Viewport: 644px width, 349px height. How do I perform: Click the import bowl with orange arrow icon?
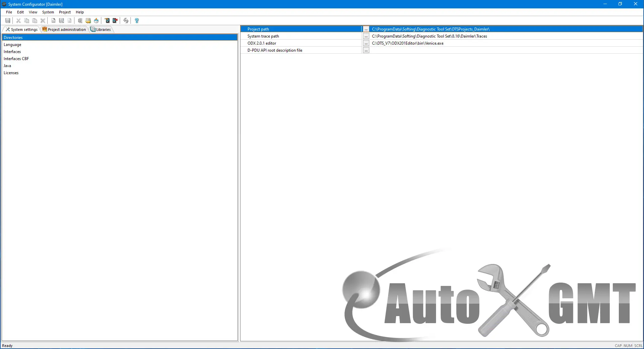[x=96, y=20]
